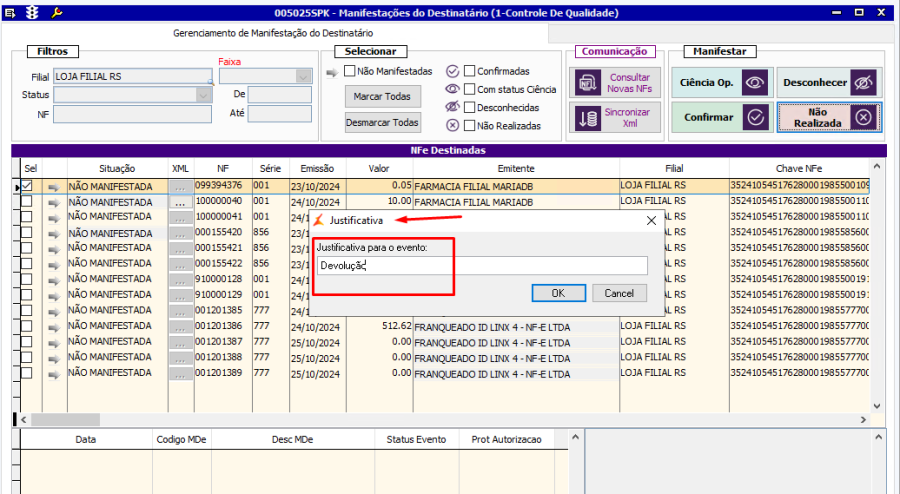Cancel the Justificativa dialog
Viewport: 900px width, 494px height.
[619, 293]
